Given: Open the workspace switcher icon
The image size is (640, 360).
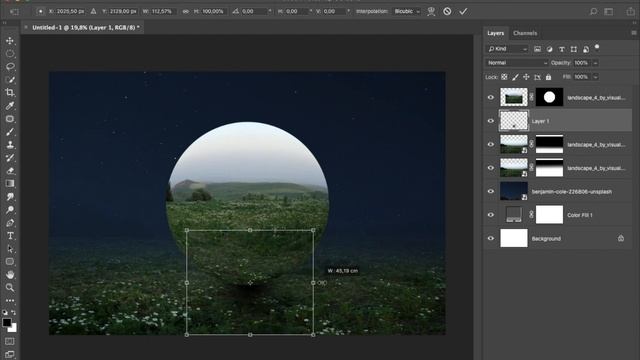Looking at the screenshot, I should pos(609,11).
